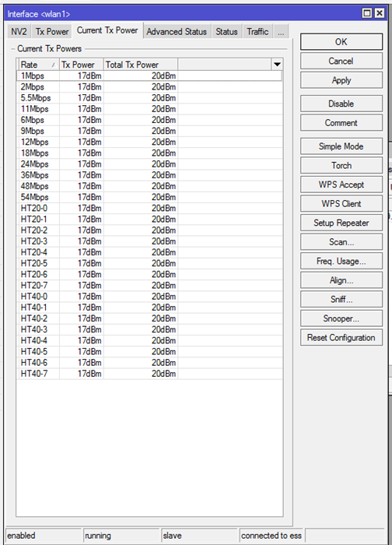Click the 'running' status bar field
392x545 pixels.
click(121, 536)
